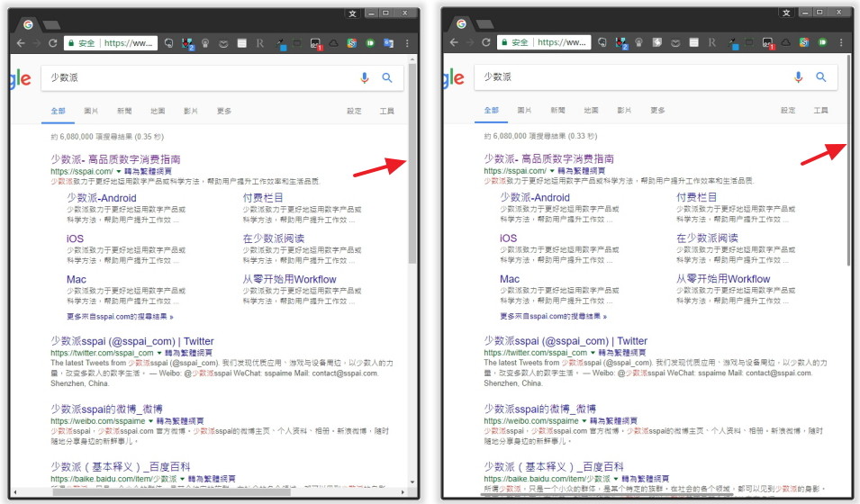Switch to the 地圖 tab in right window
860x504 pixels.
pyautogui.click(x=592, y=111)
